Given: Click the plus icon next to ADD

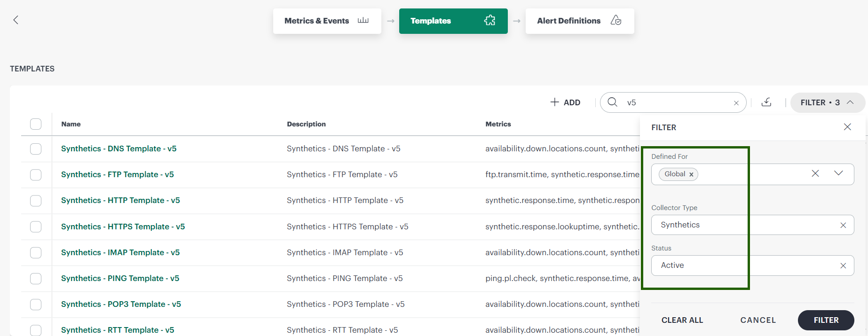Looking at the screenshot, I should click(x=555, y=102).
